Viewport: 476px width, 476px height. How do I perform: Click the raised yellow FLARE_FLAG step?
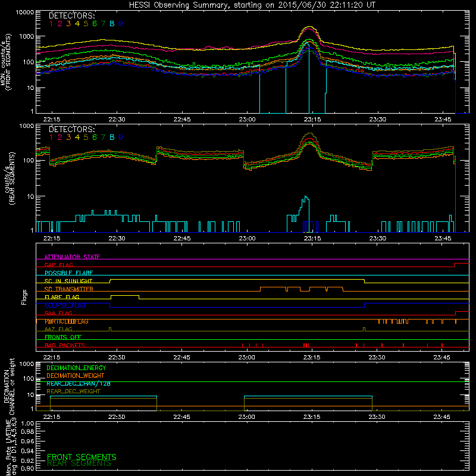click(125, 296)
